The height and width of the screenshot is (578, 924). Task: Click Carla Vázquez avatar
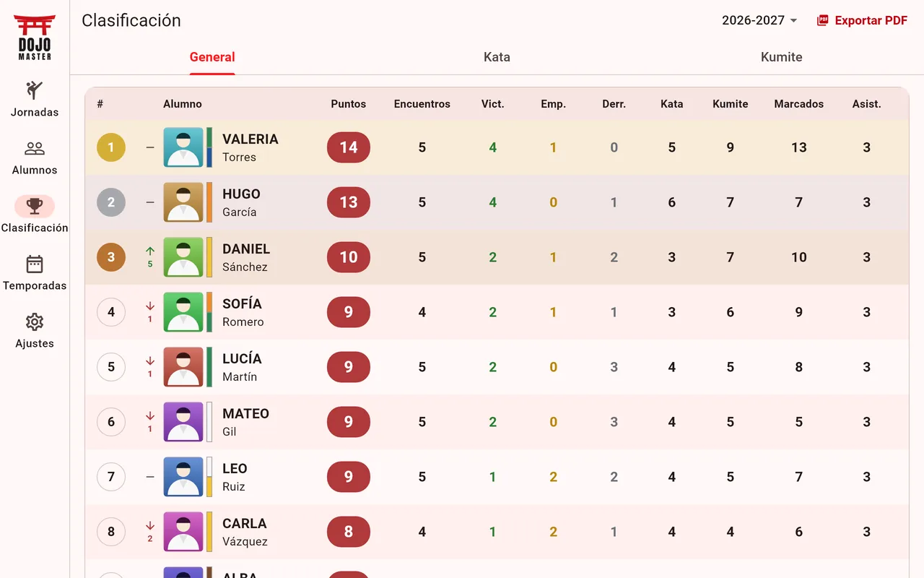(x=183, y=532)
